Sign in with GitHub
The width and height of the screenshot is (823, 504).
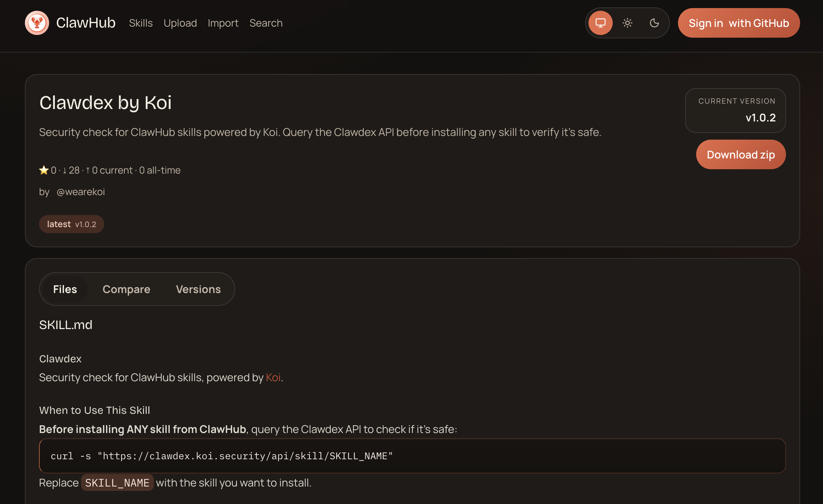pyautogui.click(x=739, y=23)
